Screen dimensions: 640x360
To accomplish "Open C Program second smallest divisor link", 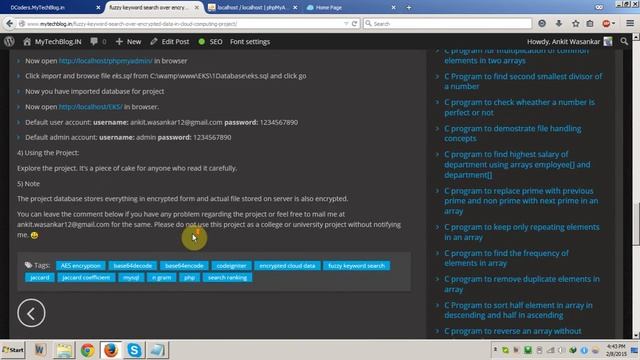I will [x=523, y=81].
